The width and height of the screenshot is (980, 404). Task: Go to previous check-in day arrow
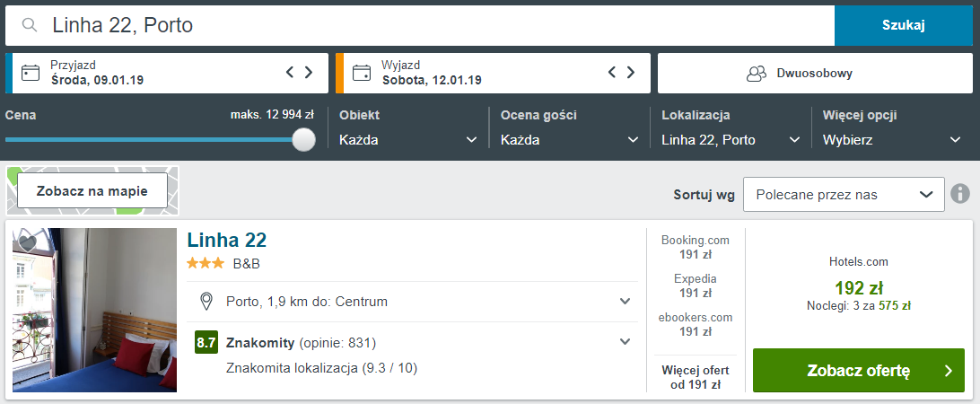tap(290, 72)
